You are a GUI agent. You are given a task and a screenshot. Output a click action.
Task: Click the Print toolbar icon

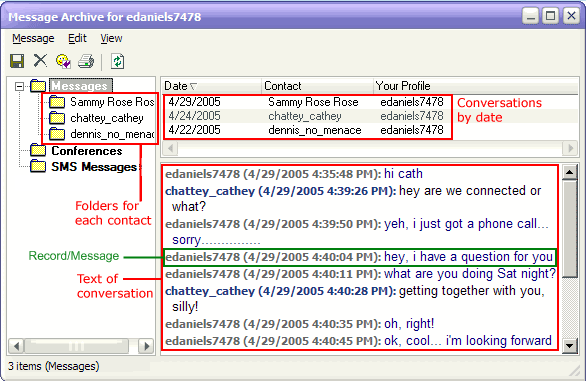pyautogui.click(x=86, y=61)
